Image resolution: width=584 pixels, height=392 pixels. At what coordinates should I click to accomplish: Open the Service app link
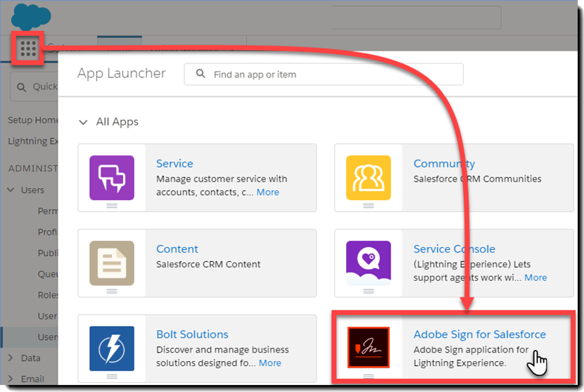click(x=174, y=163)
